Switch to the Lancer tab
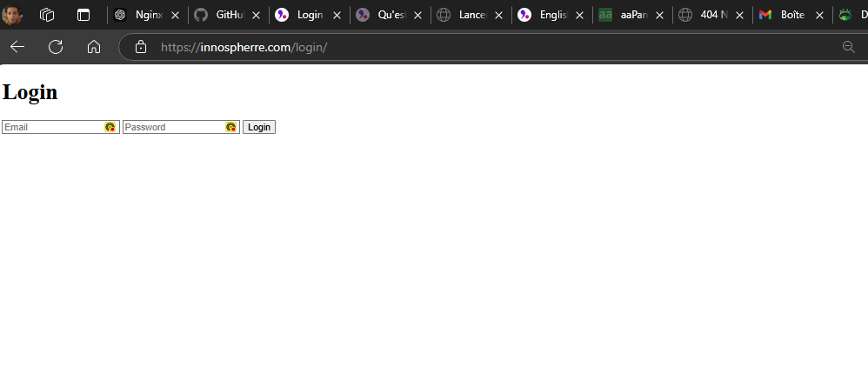Screen dimensions: 868x367 [x=471, y=15]
